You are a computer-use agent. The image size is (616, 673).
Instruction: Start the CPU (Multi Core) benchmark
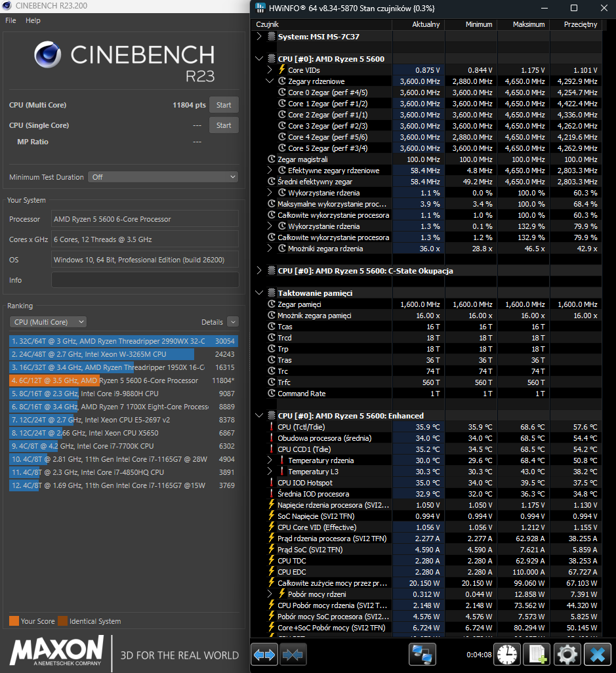(x=224, y=105)
